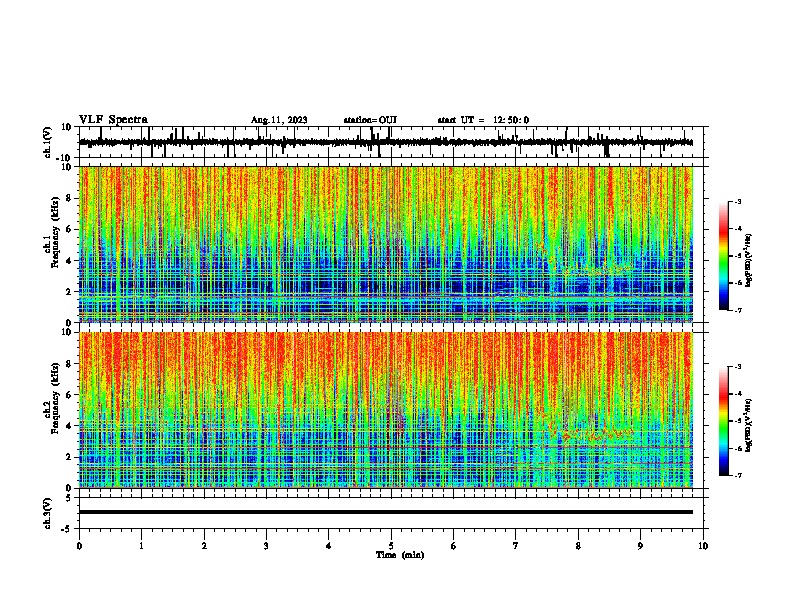Click the '-7' label on ch.1 colorbar
Image resolution: width=792 pixels, height=612 pixels.
point(738,310)
